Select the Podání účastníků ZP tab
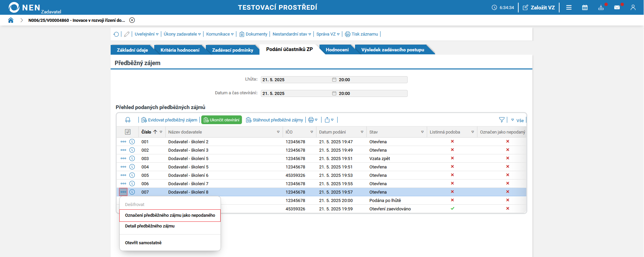The width and height of the screenshot is (644, 257). click(x=290, y=49)
